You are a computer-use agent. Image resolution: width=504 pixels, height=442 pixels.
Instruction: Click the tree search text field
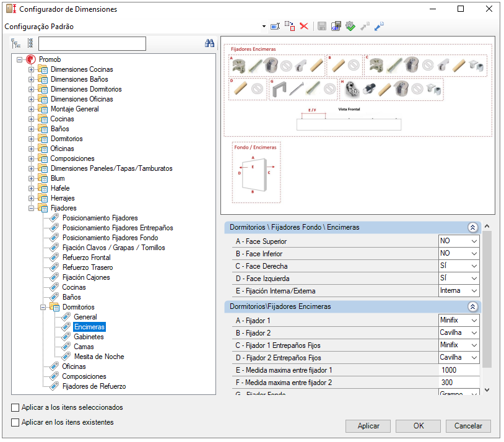coord(92,43)
